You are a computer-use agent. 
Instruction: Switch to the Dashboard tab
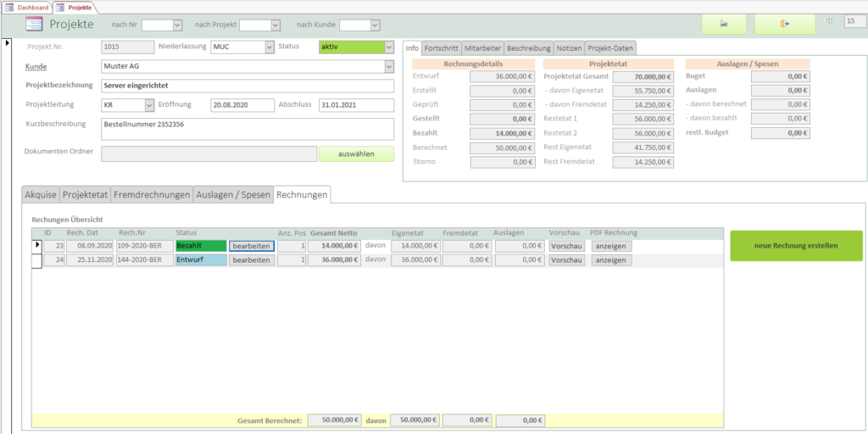tap(27, 7)
